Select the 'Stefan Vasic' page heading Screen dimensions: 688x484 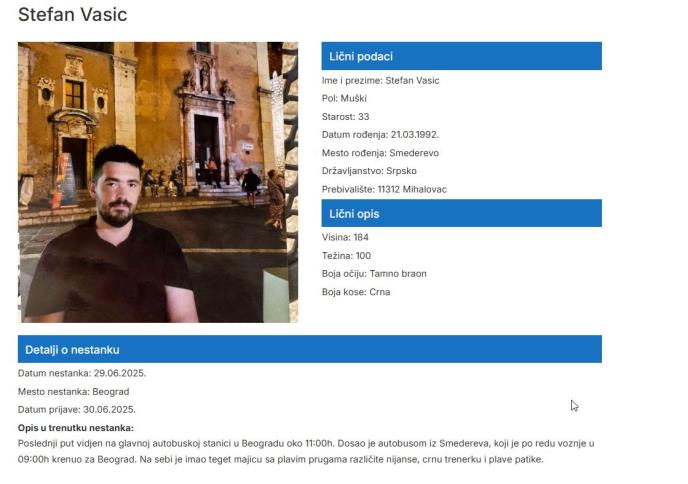pyautogui.click(x=72, y=14)
